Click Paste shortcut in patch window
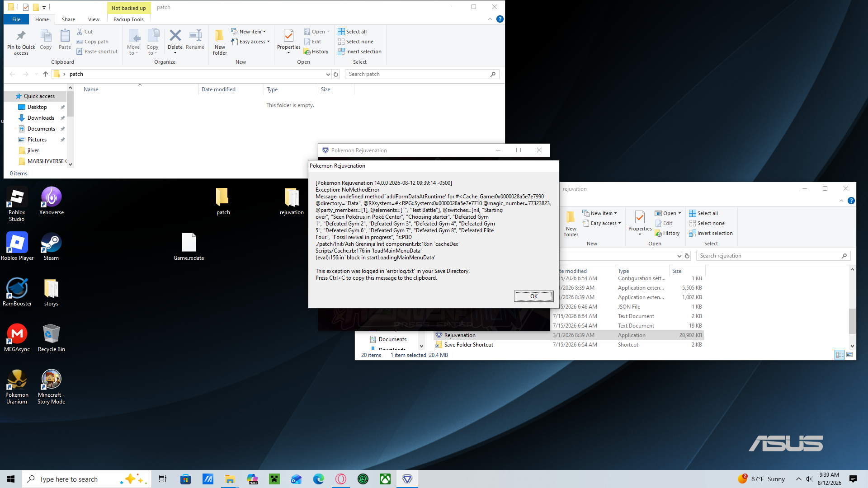 pyautogui.click(x=97, y=52)
